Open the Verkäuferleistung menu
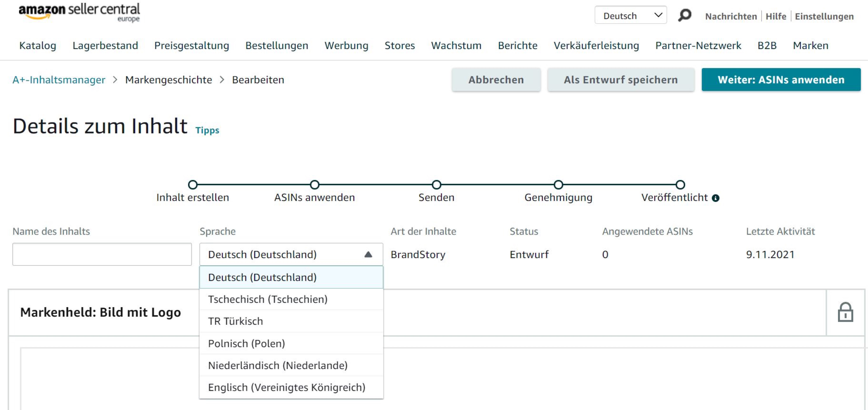This screenshot has height=410, width=868. coord(596,46)
